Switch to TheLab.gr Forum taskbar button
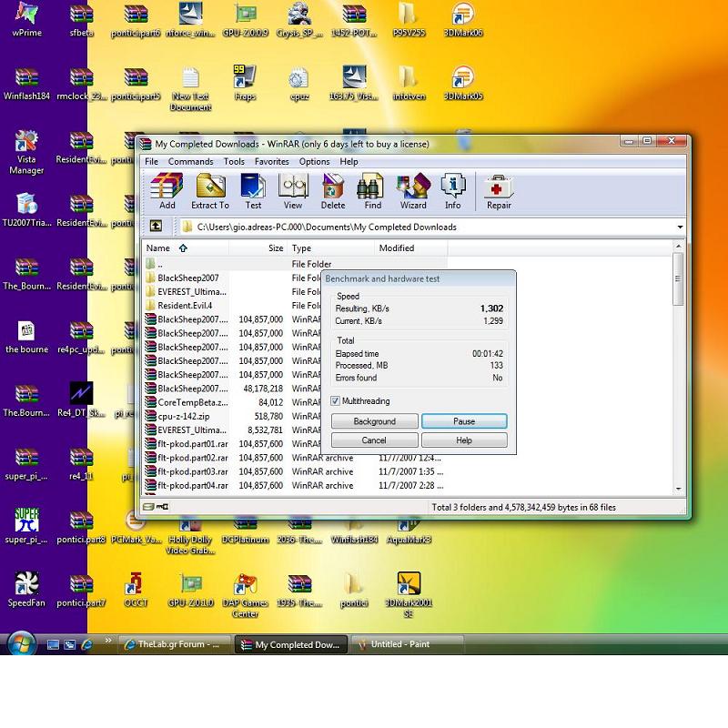 [175, 644]
